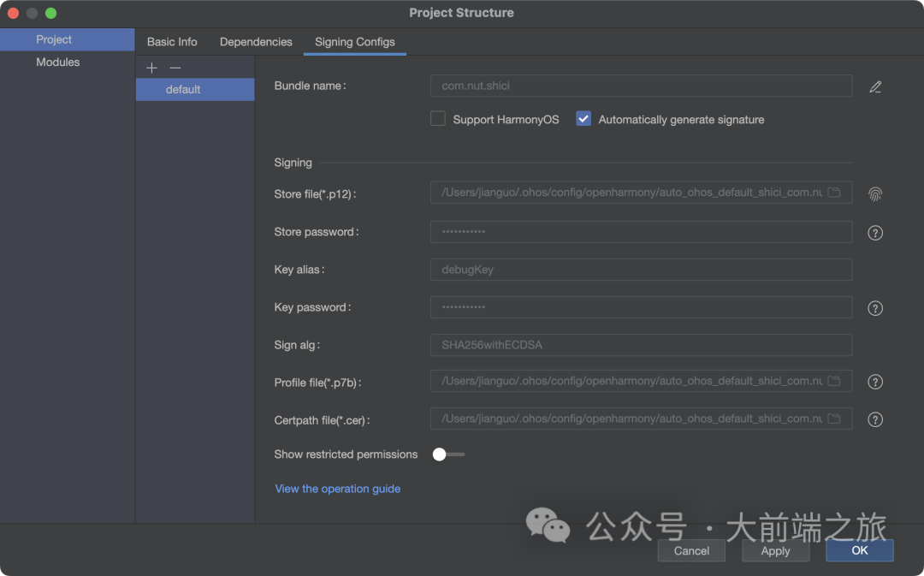The width and height of the screenshot is (924, 576).
Task: Uncheck Automatically generate signature
Action: (583, 119)
